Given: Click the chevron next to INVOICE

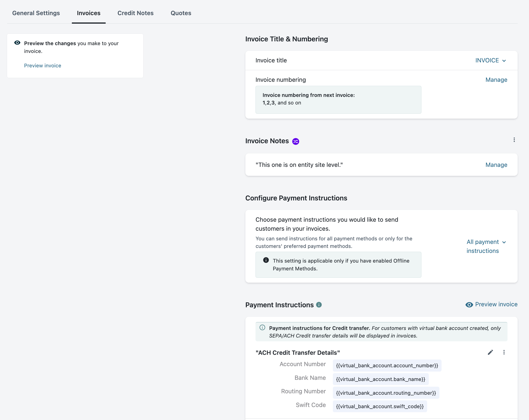Looking at the screenshot, I should (504, 61).
